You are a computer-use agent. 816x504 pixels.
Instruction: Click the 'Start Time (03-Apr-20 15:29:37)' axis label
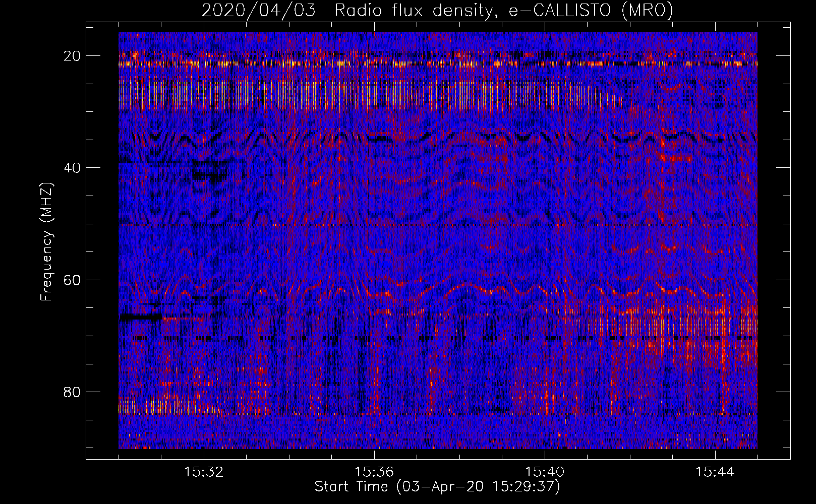[x=437, y=487]
